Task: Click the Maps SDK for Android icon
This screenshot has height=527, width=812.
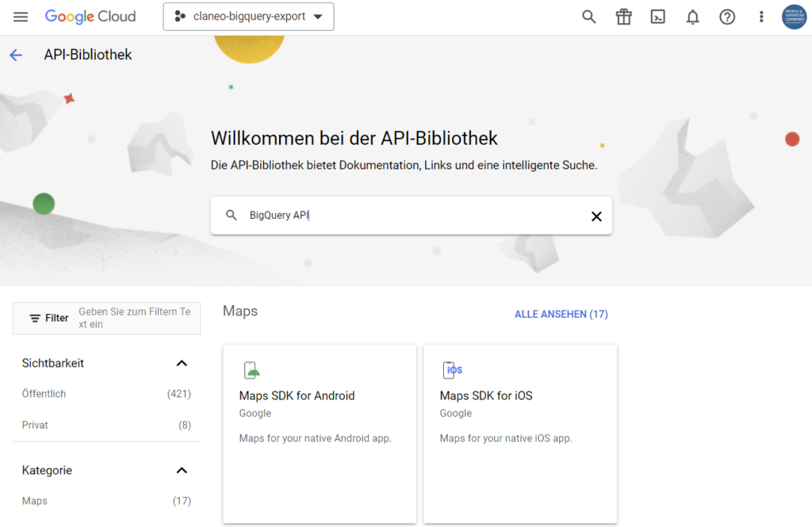Action: (x=251, y=370)
